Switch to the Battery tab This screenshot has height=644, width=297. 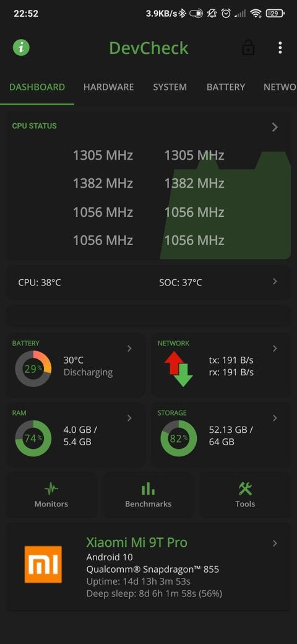pyautogui.click(x=226, y=87)
